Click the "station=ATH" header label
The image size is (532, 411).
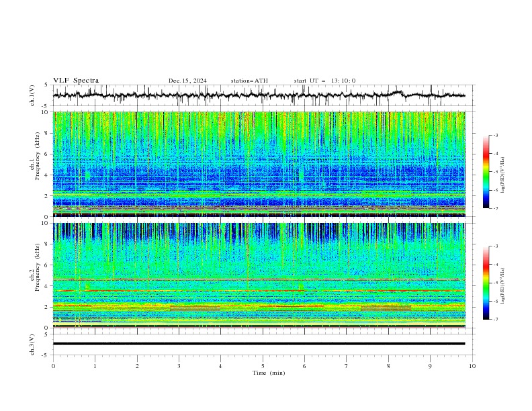pos(249,81)
